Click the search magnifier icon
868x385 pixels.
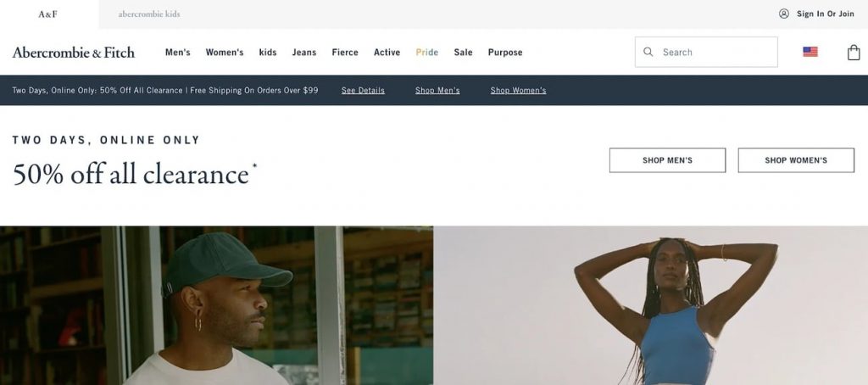(648, 52)
